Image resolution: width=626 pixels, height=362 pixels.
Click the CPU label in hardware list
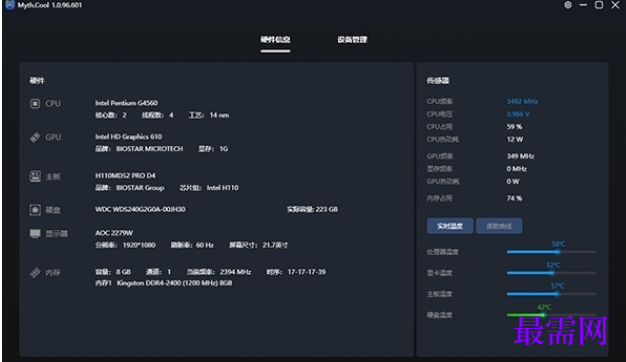pyautogui.click(x=53, y=104)
